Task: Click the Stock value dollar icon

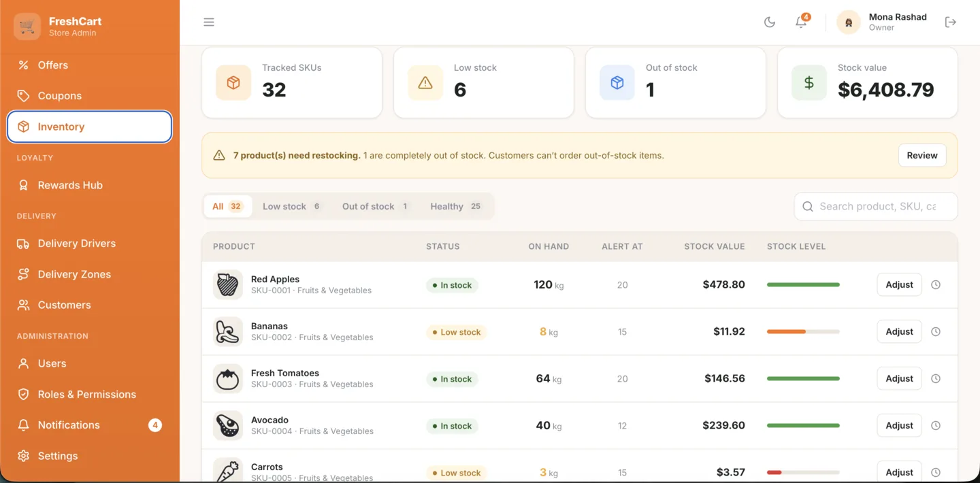Action: point(809,83)
